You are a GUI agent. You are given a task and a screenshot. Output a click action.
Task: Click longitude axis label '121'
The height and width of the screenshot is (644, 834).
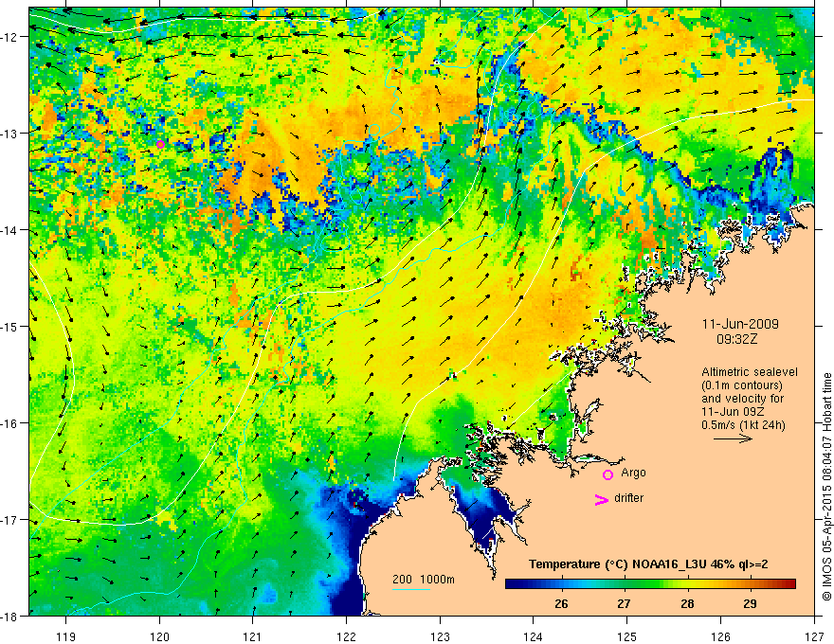[253, 636]
